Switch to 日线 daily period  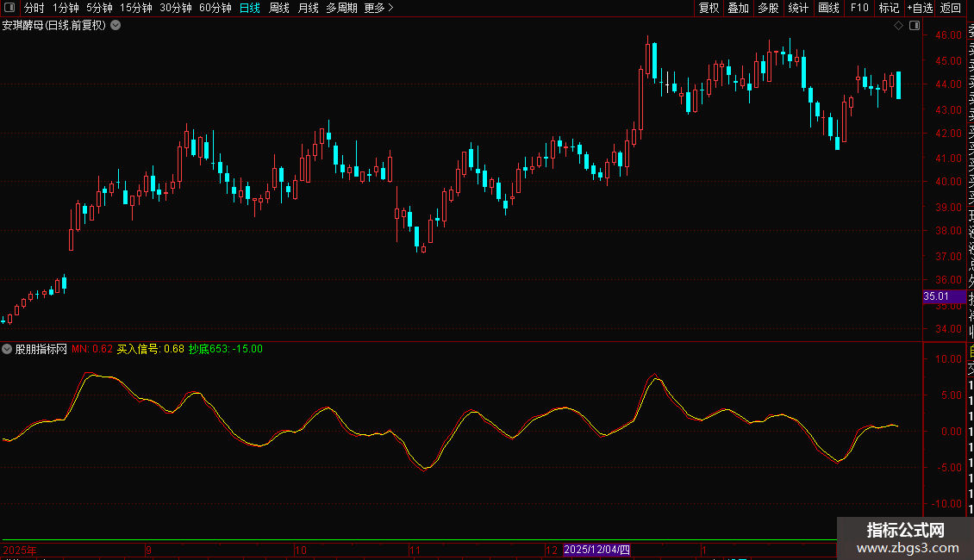tap(250, 8)
